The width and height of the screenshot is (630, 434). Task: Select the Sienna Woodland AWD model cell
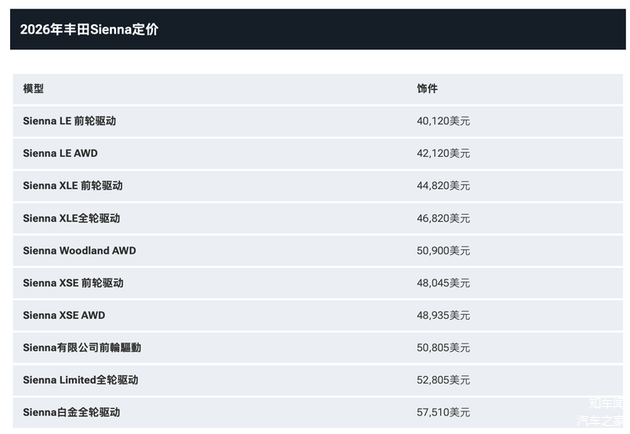78,251
